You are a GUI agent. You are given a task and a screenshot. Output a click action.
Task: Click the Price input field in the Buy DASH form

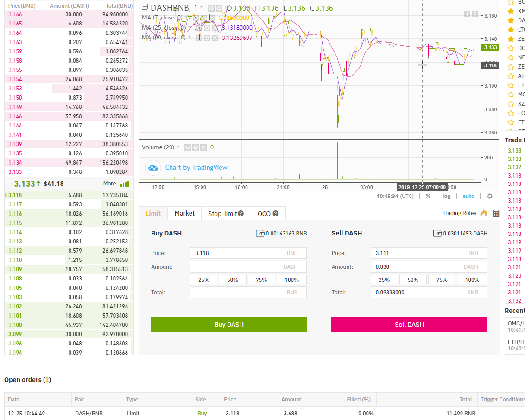tap(248, 253)
